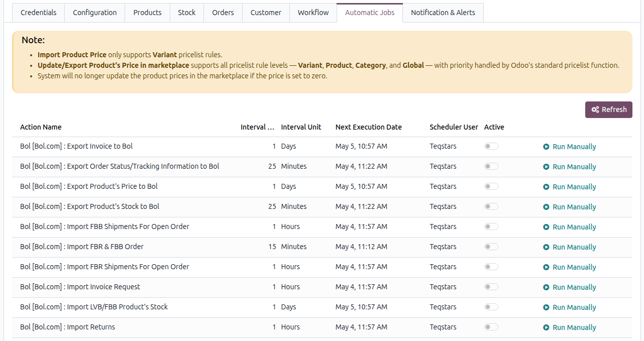The image size is (644, 341).
Task: Click play icon for Export Invoice to Bol
Action: click(x=546, y=147)
